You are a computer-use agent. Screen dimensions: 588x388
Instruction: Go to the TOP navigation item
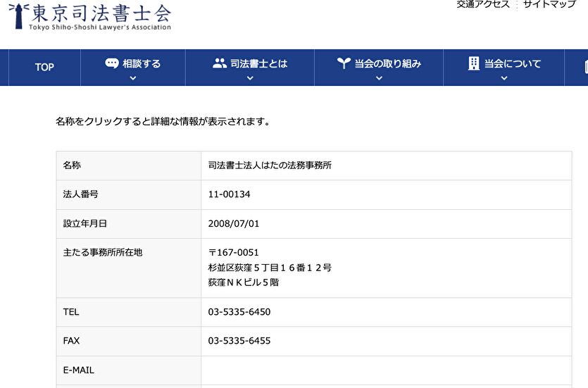pyautogui.click(x=44, y=67)
